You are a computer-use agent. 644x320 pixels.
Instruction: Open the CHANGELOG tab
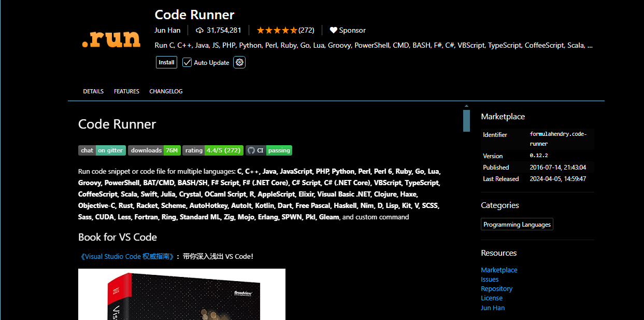pos(165,91)
